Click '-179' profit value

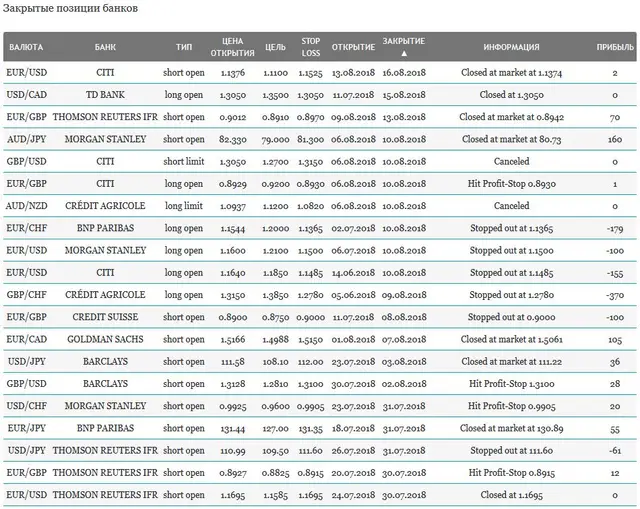[x=615, y=229]
